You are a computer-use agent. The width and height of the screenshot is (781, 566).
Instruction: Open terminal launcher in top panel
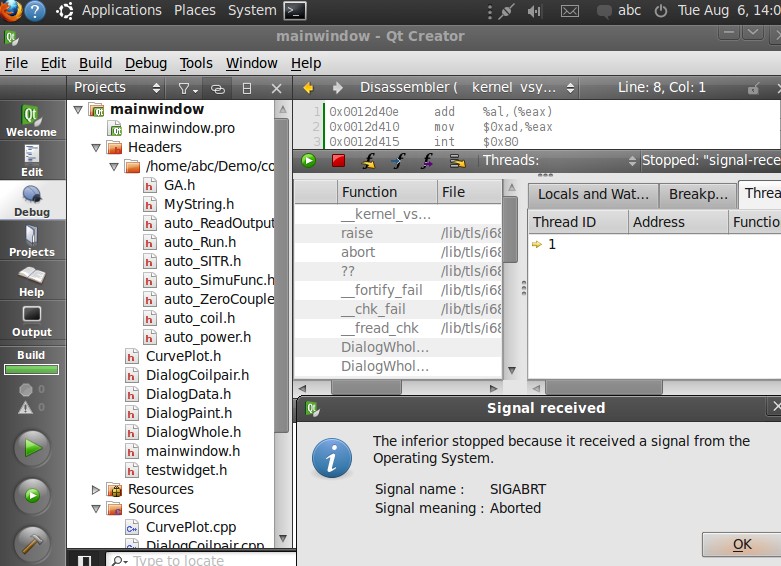[x=295, y=10]
